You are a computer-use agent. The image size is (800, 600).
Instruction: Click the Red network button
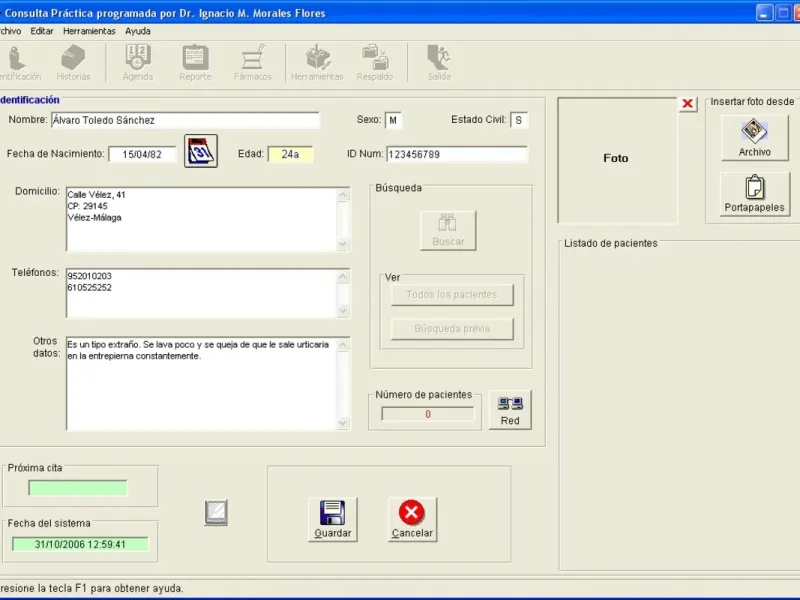pos(510,410)
